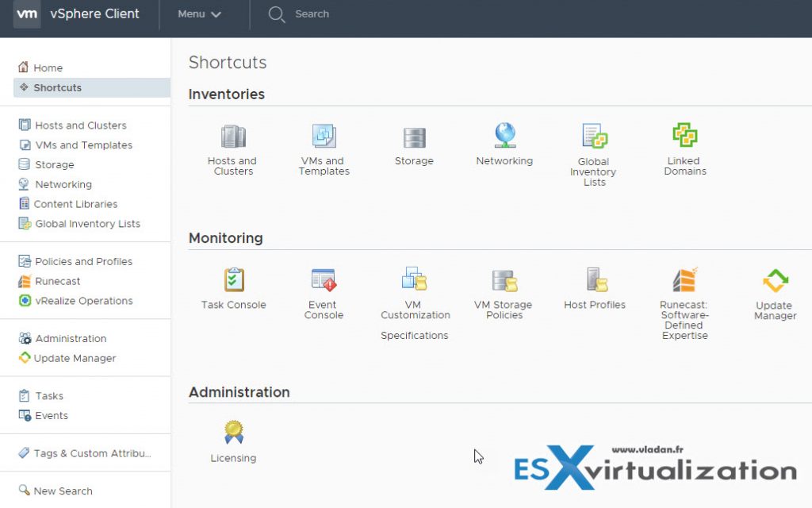Click the Storage inventory shortcut icon
The width and height of the screenshot is (812, 508).
pyautogui.click(x=414, y=137)
